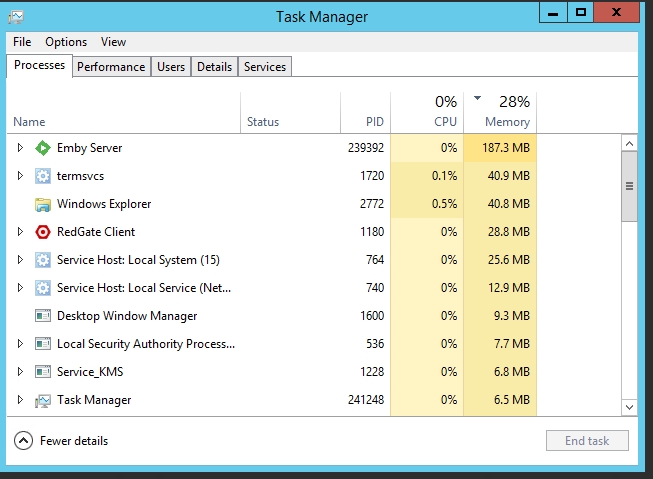Viewport: 653px width, 479px height.
Task: Expand the RedGate Client process group
Action: pyautogui.click(x=20, y=232)
